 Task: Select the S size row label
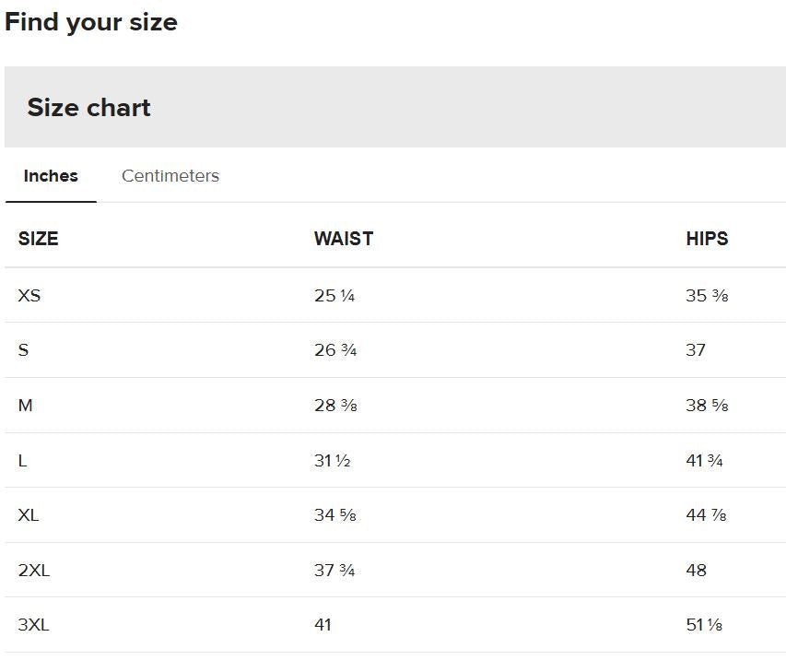coord(24,349)
